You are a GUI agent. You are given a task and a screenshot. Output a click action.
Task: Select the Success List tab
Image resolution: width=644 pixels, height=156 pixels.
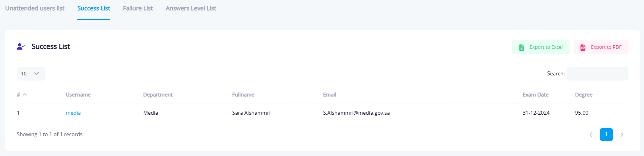point(94,8)
